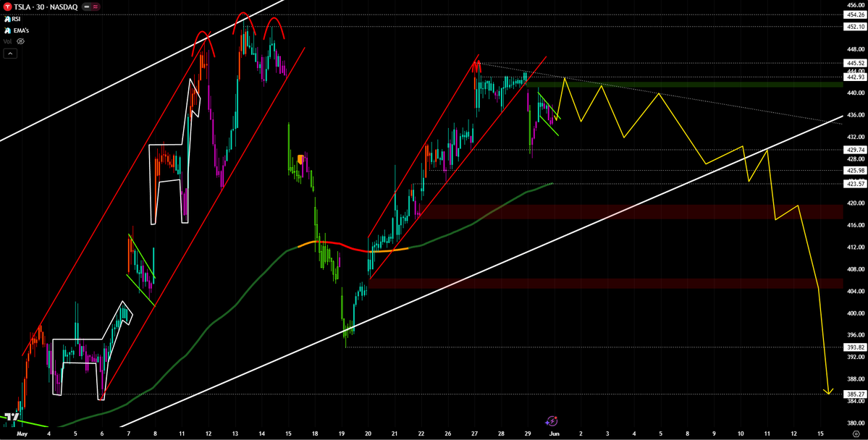Click the 425.98 price line label
This screenshot has width=868, height=440.
click(855, 171)
